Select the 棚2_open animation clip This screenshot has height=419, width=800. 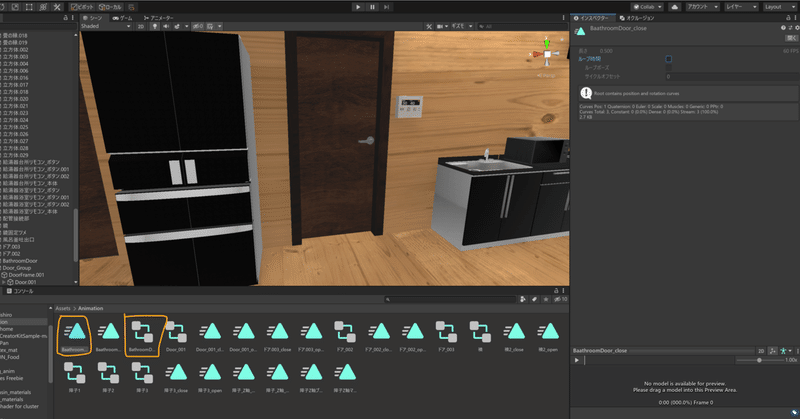(548, 335)
